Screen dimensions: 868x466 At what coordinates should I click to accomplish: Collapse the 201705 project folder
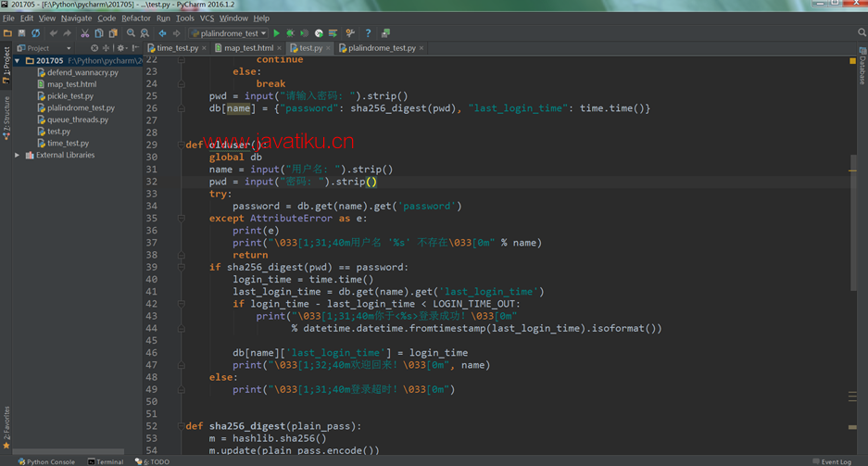coord(18,60)
